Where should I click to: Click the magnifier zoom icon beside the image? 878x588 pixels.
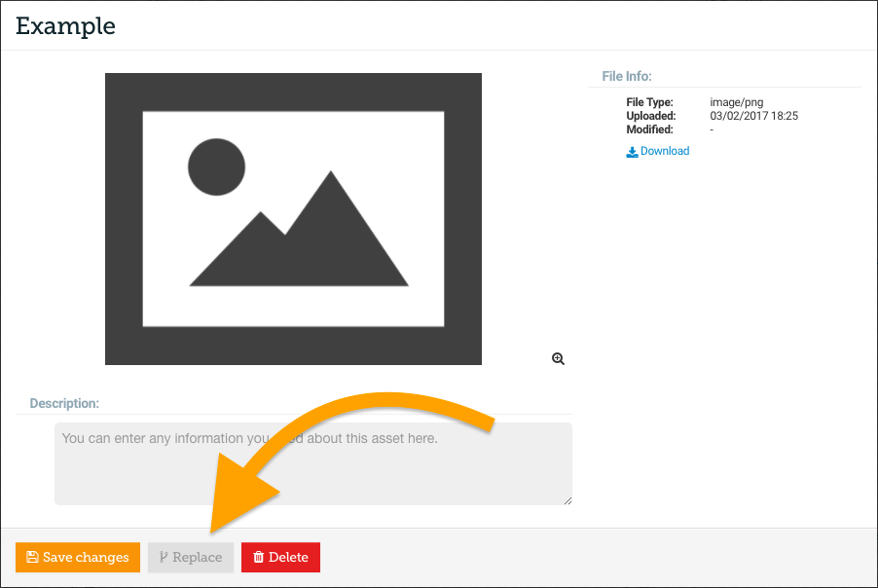click(558, 359)
